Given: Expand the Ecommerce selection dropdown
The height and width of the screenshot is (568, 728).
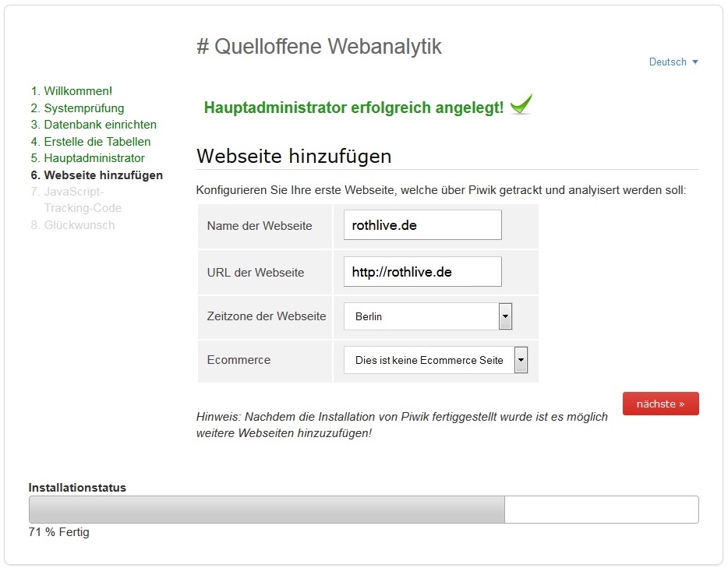Looking at the screenshot, I should click(436, 360).
